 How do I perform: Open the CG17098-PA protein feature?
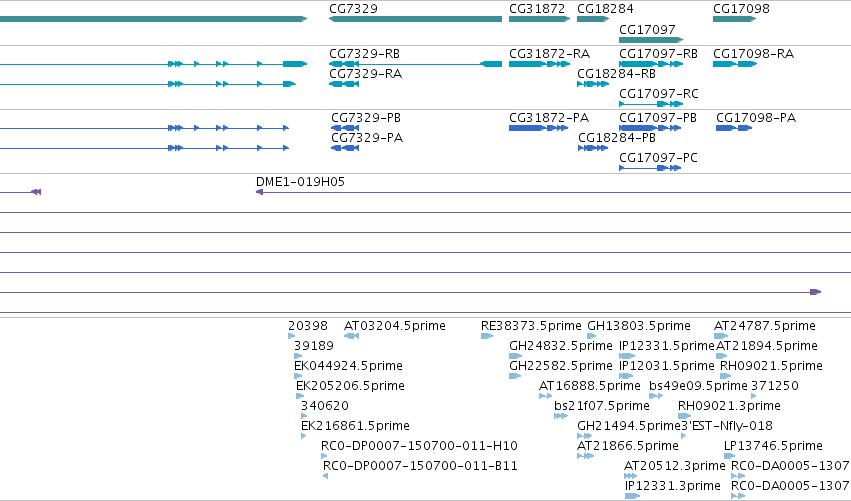pyautogui.click(x=734, y=128)
